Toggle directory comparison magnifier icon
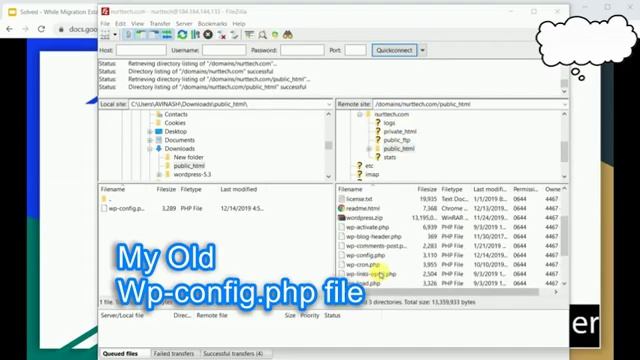This screenshot has height=360, width=640. [x=262, y=35]
